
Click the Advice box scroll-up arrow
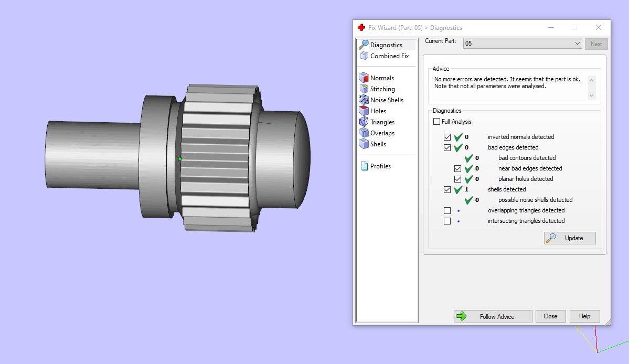pyautogui.click(x=591, y=80)
